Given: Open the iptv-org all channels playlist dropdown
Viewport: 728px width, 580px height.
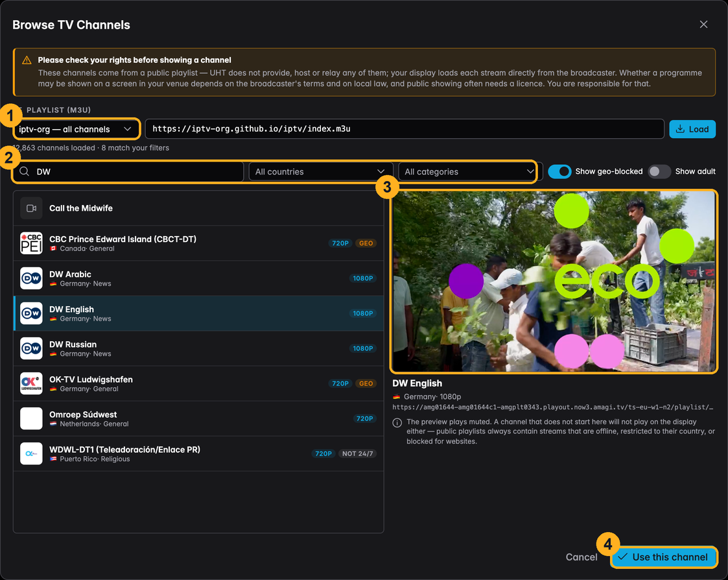Looking at the screenshot, I should click(x=76, y=129).
